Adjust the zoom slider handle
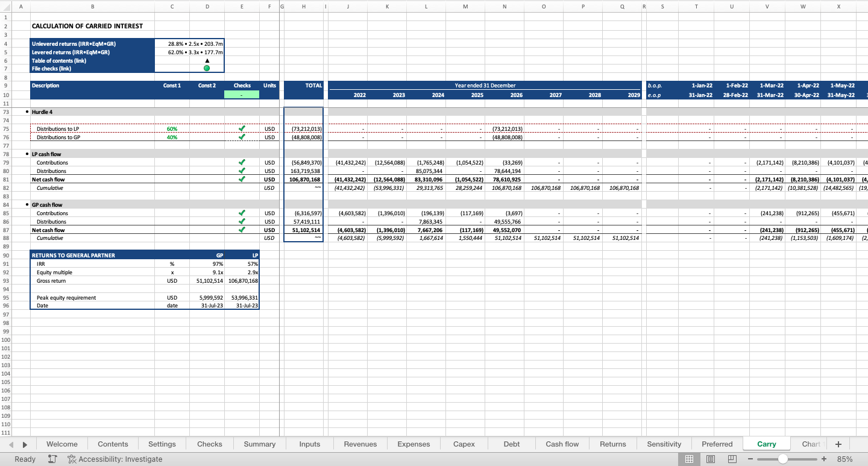The height and width of the screenshot is (466, 868). (x=782, y=459)
